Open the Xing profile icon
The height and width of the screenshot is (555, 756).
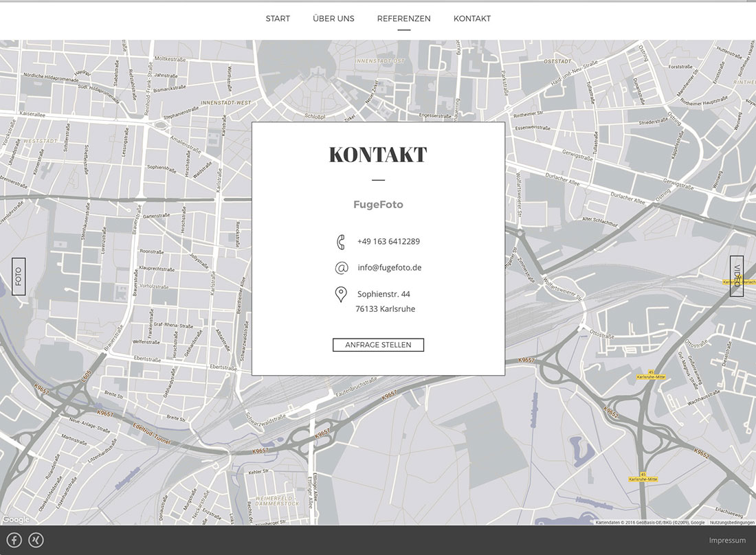(x=36, y=540)
